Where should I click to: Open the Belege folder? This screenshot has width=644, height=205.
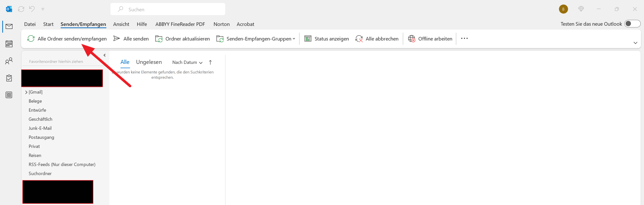click(x=35, y=101)
